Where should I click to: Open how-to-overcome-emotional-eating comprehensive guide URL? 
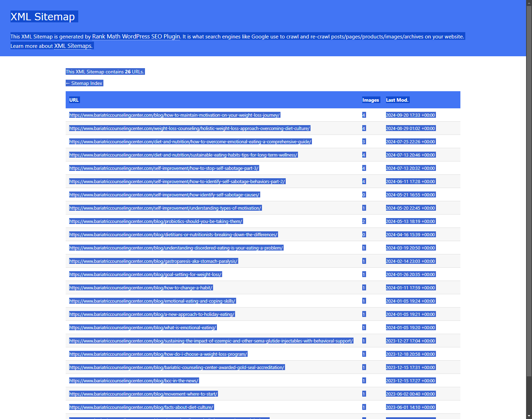pyautogui.click(x=190, y=142)
